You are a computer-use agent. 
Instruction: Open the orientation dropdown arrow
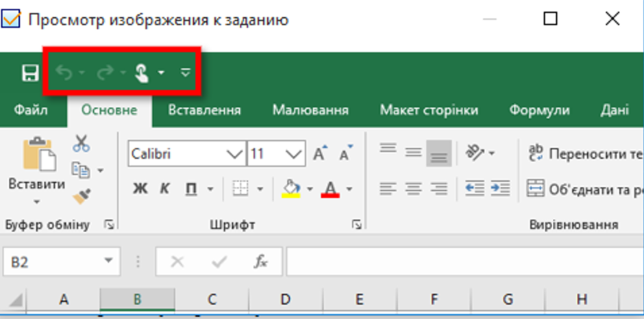492,153
